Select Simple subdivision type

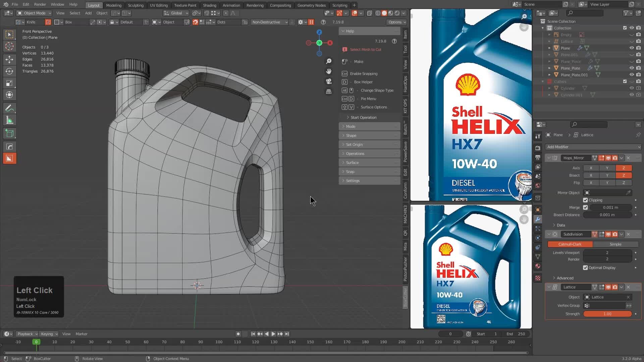(615, 244)
